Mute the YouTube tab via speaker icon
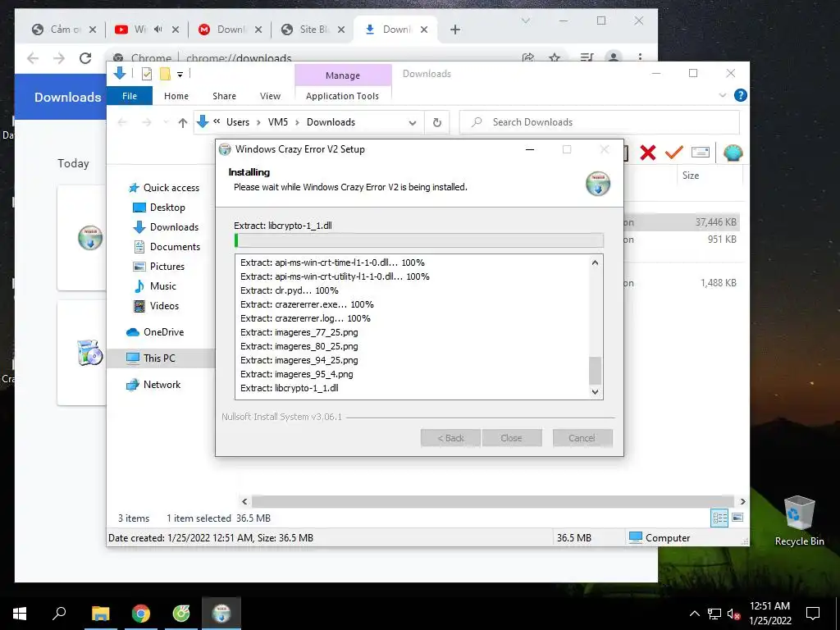The image size is (840, 630). (158, 30)
